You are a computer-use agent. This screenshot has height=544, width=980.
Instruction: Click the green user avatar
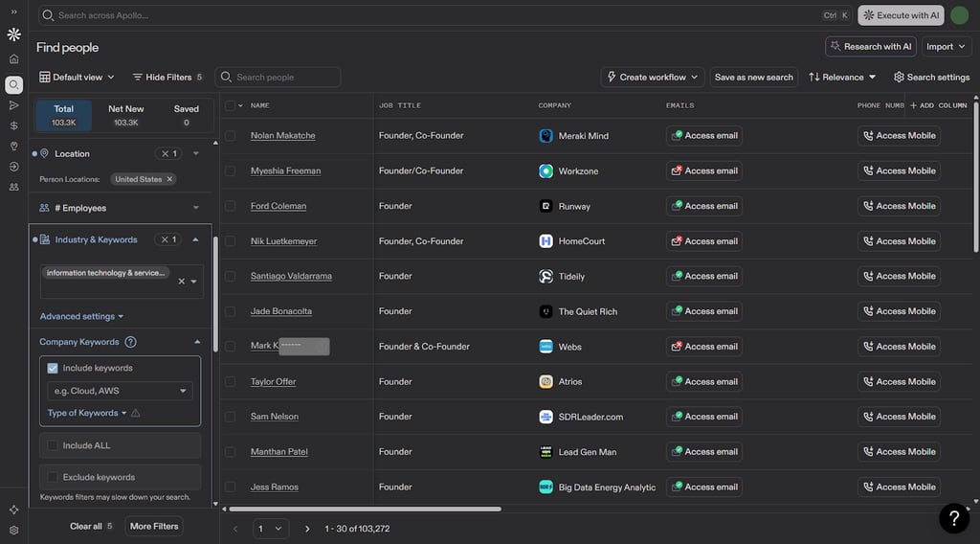point(959,15)
